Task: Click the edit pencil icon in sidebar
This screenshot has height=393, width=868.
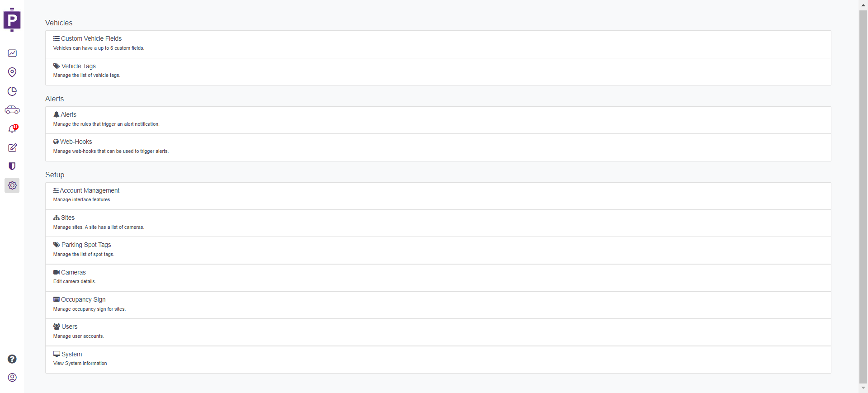Action: coord(12,148)
